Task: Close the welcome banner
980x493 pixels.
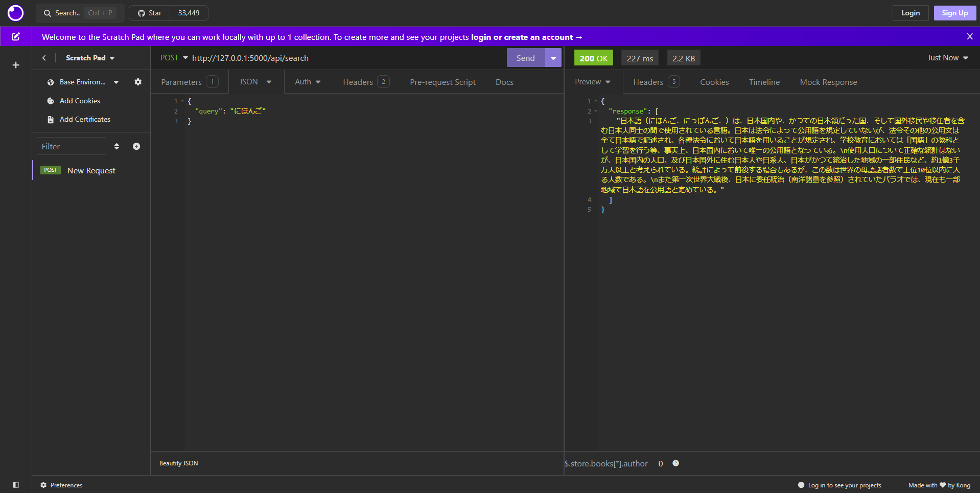Action: 969,36
